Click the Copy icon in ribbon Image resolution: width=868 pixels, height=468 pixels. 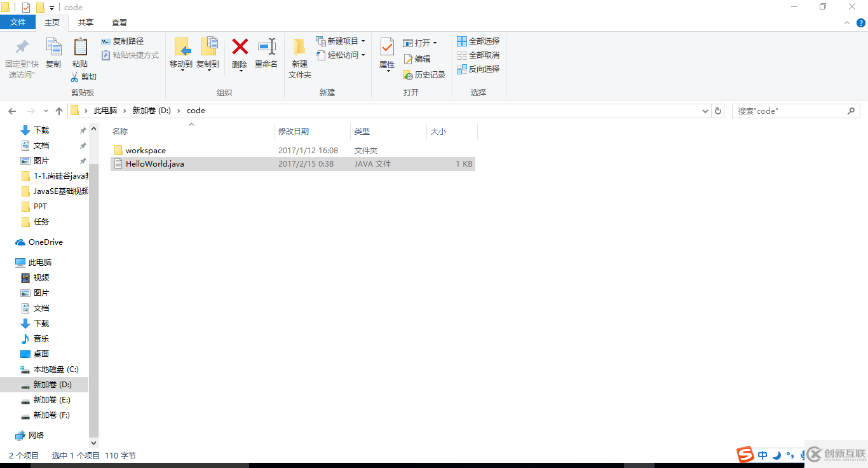coord(53,47)
